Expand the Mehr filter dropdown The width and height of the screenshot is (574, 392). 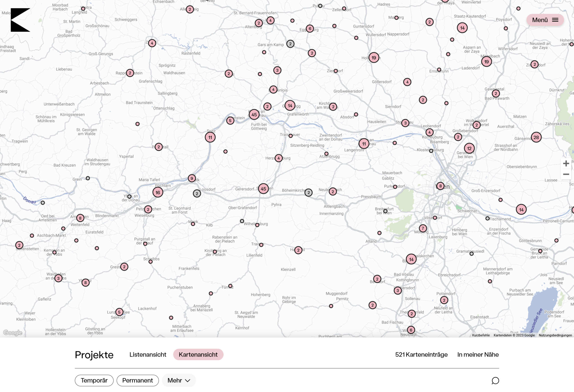coord(178,380)
